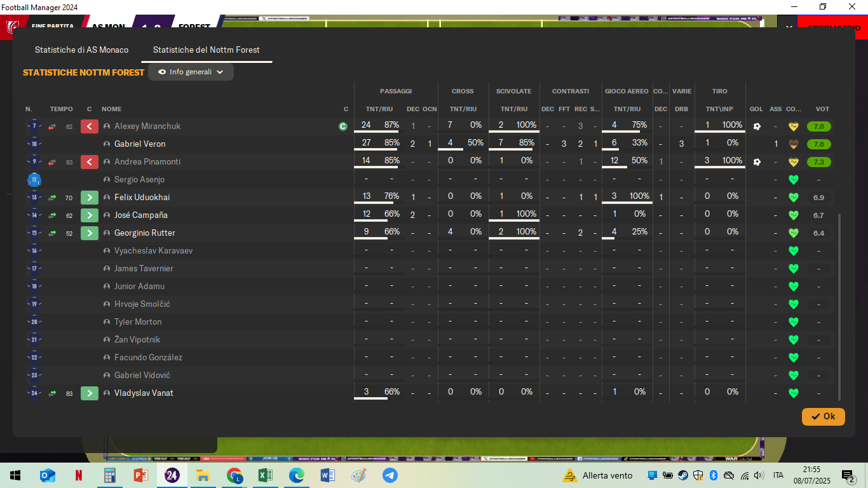
Task: Click the goal ball icon for Alexey Miranchuk
Action: 756,126
